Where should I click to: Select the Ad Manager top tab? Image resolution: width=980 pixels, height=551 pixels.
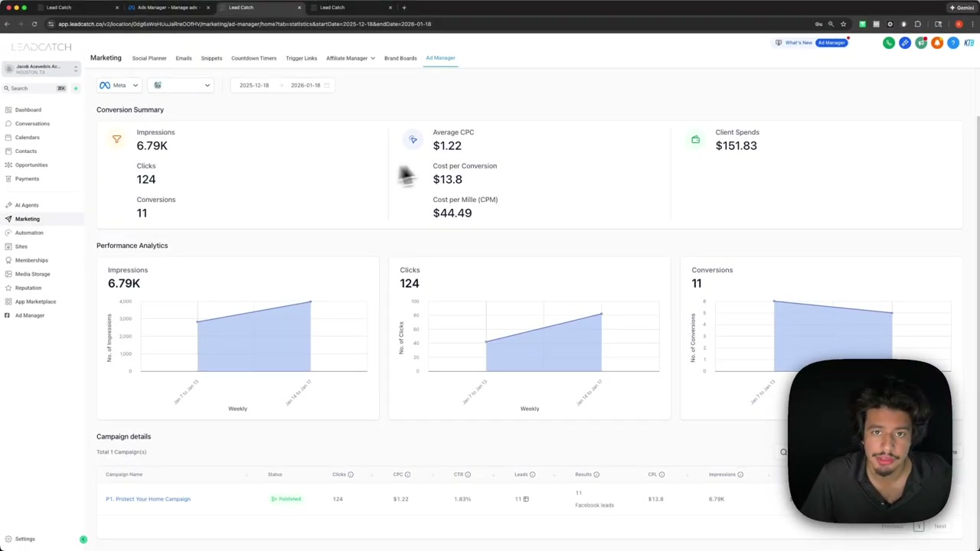(x=440, y=58)
